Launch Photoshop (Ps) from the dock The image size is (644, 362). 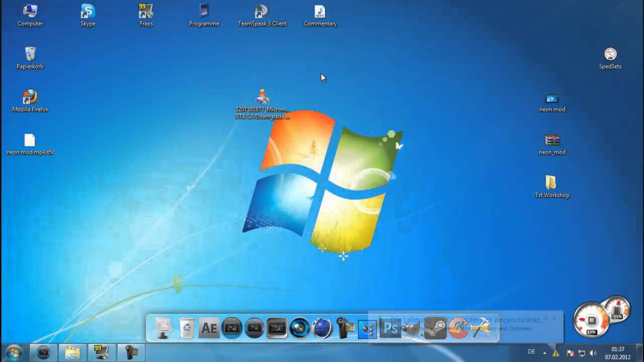tap(390, 328)
